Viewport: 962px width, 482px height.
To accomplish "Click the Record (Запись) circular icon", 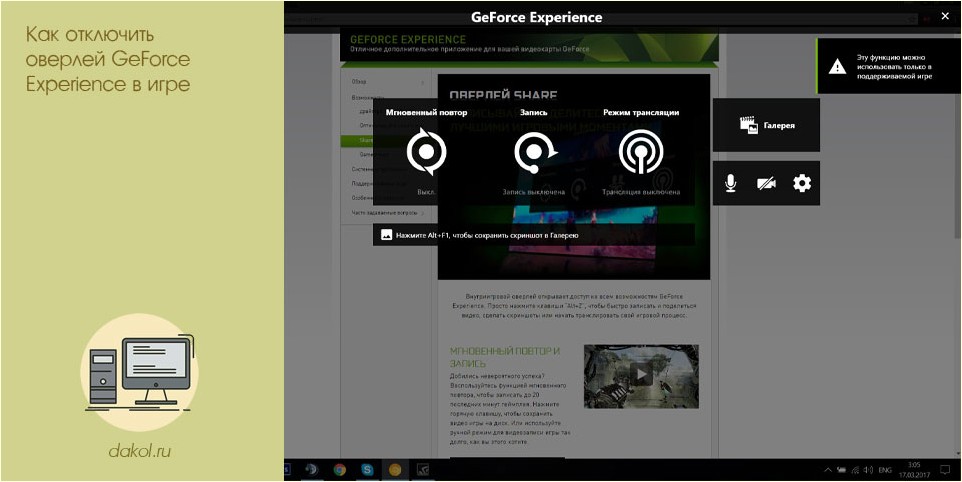I will [535, 151].
